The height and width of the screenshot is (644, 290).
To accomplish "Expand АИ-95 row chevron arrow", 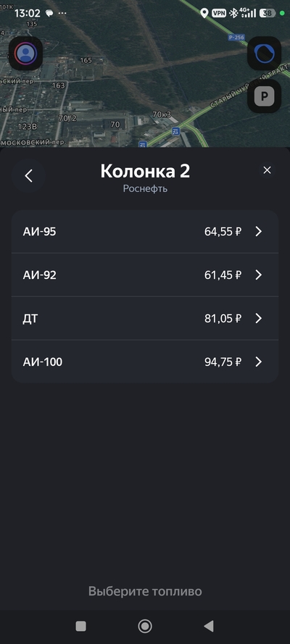I will tap(258, 232).
